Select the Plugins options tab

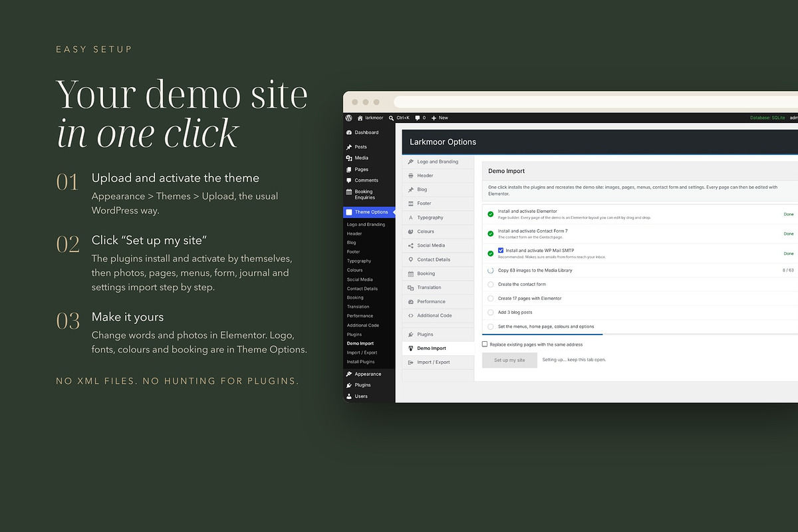[438, 334]
